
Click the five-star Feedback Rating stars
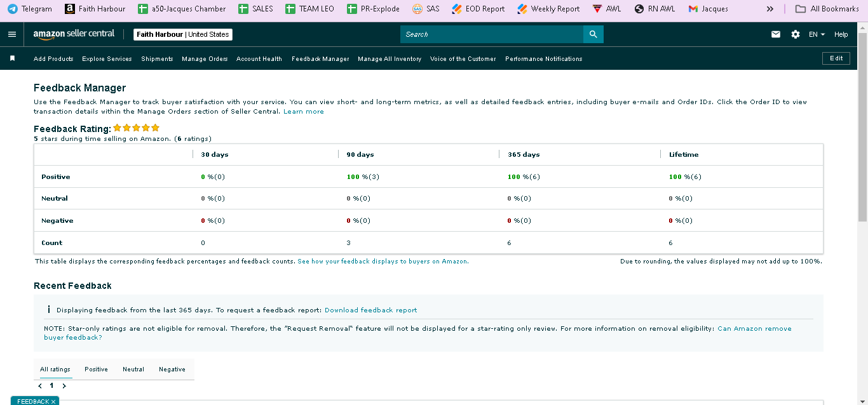136,128
